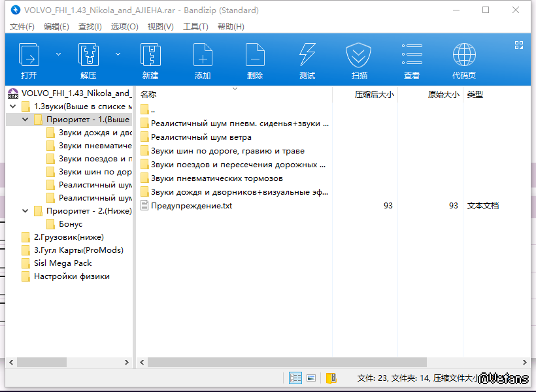
Task: Open the 文件(F) menu
Action: click(22, 27)
